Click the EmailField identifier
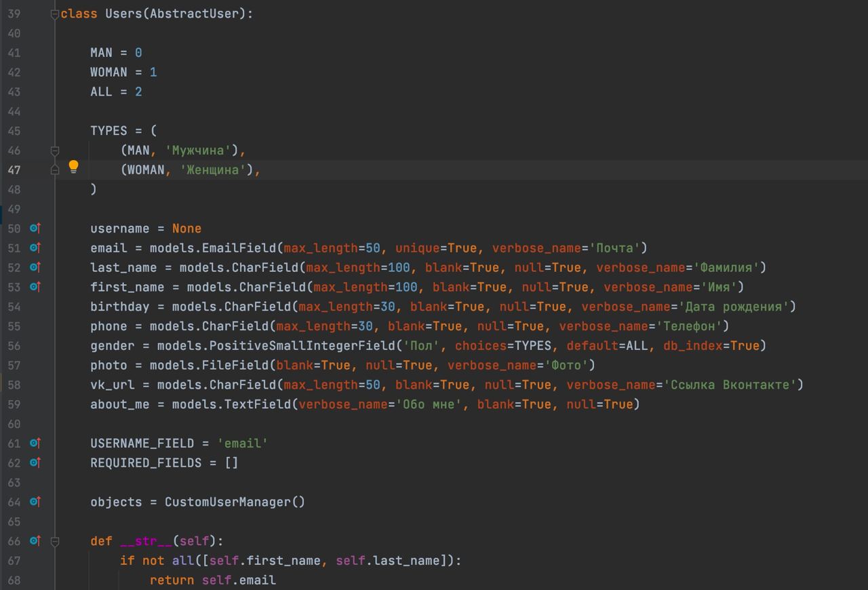 click(239, 248)
